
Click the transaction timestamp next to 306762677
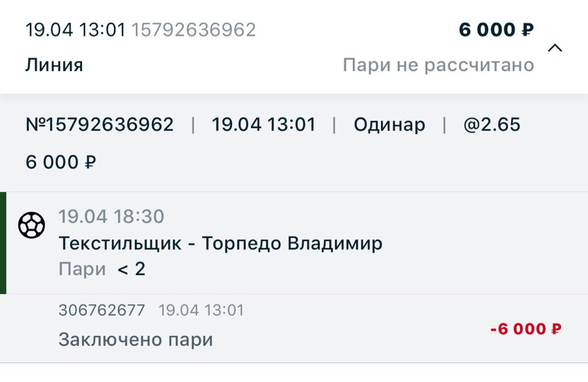coord(201,310)
